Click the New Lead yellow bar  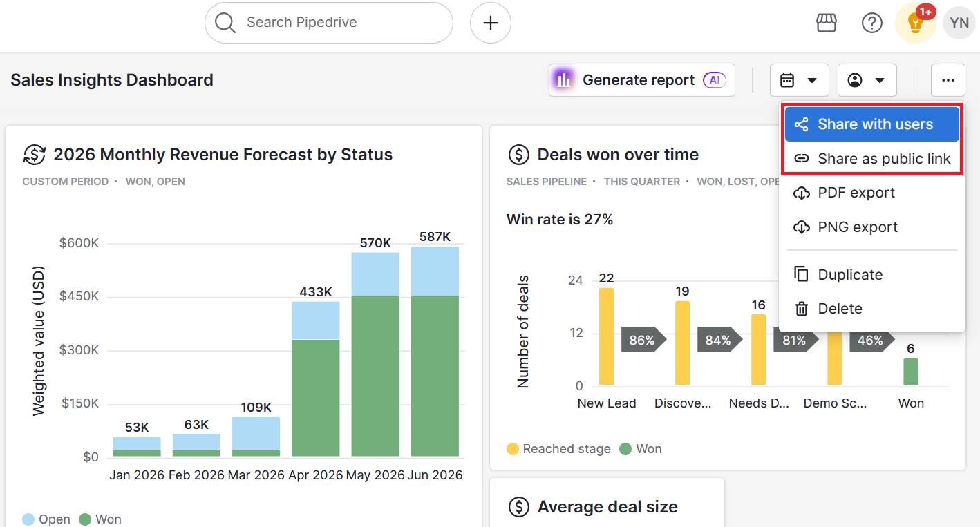pos(606,336)
